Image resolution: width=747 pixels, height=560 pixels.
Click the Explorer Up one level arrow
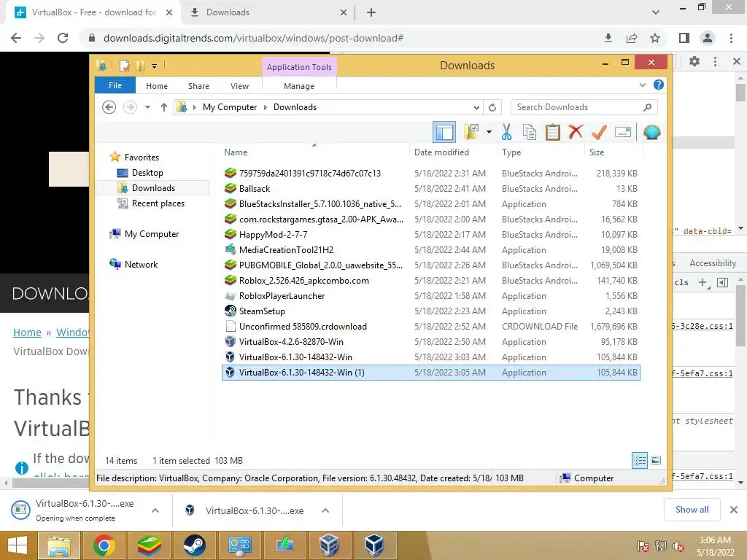164,107
